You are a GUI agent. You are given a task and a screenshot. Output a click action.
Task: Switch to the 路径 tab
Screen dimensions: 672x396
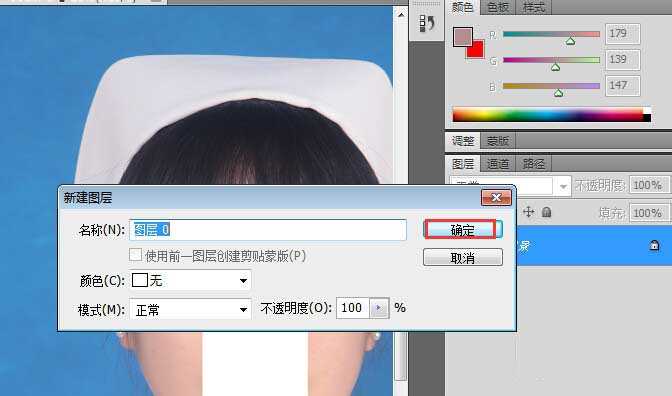pyautogui.click(x=534, y=164)
